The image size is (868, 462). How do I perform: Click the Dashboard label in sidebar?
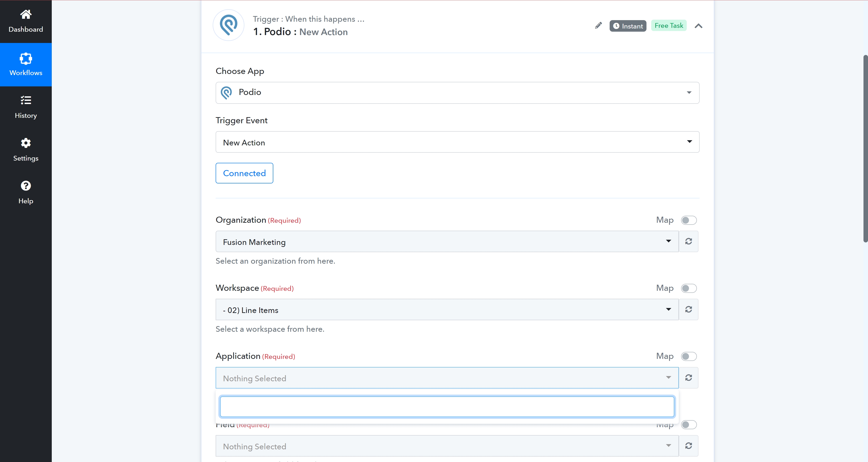(26, 29)
